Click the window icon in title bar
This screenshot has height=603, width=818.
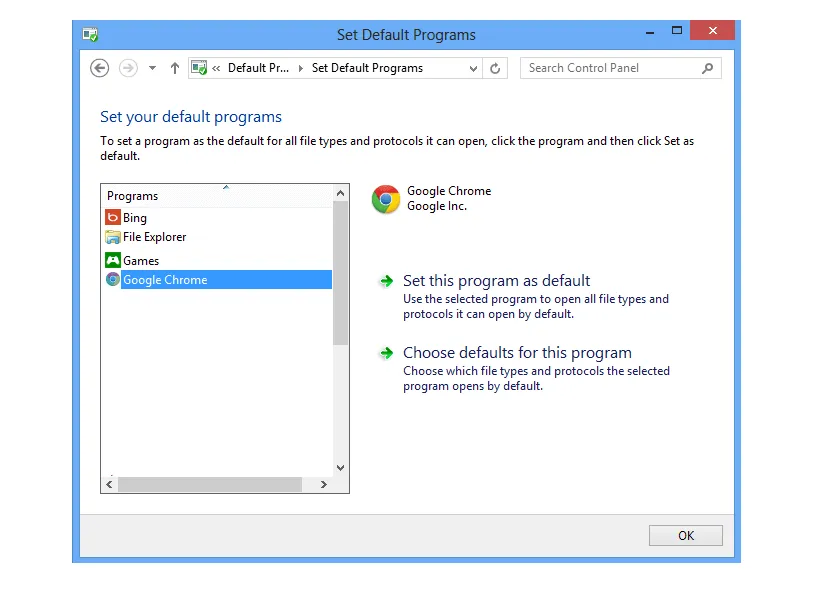click(90, 35)
